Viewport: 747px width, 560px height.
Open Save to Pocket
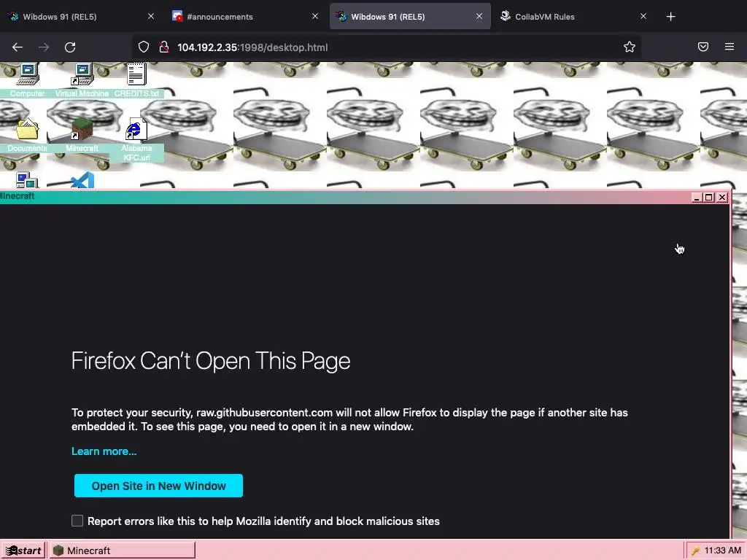pos(703,47)
